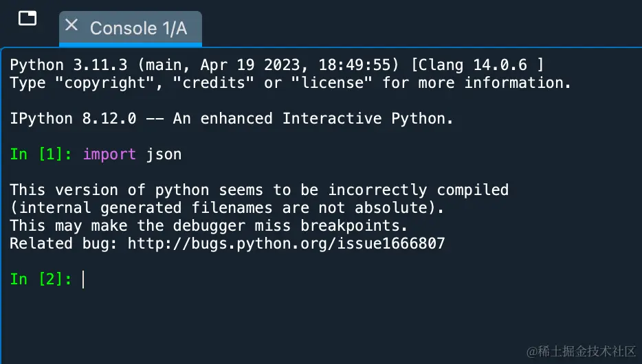Close the Console 1/A tab

pos(71,25)
